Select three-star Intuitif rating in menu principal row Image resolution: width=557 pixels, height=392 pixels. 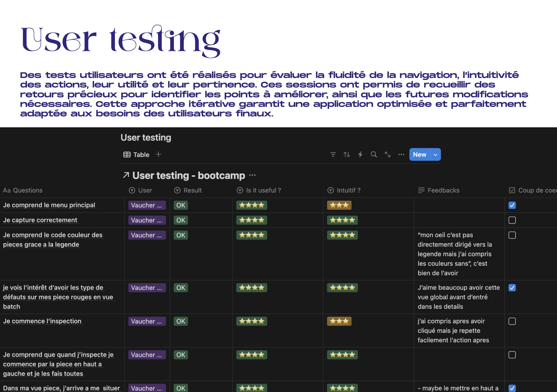[x=339, y=205]
